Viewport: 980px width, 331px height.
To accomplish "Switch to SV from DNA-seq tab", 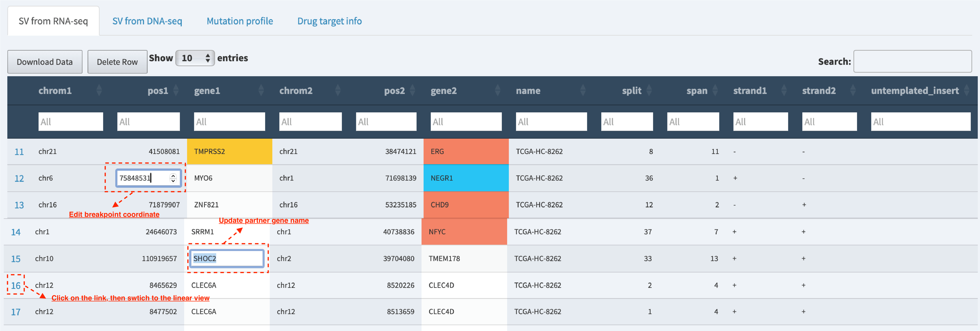I will click(x=147, y=21).
